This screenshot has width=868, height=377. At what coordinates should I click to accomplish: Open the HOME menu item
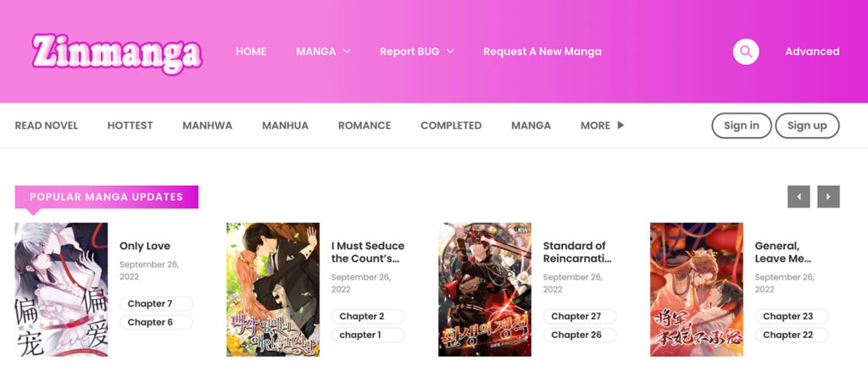[251, 52]
